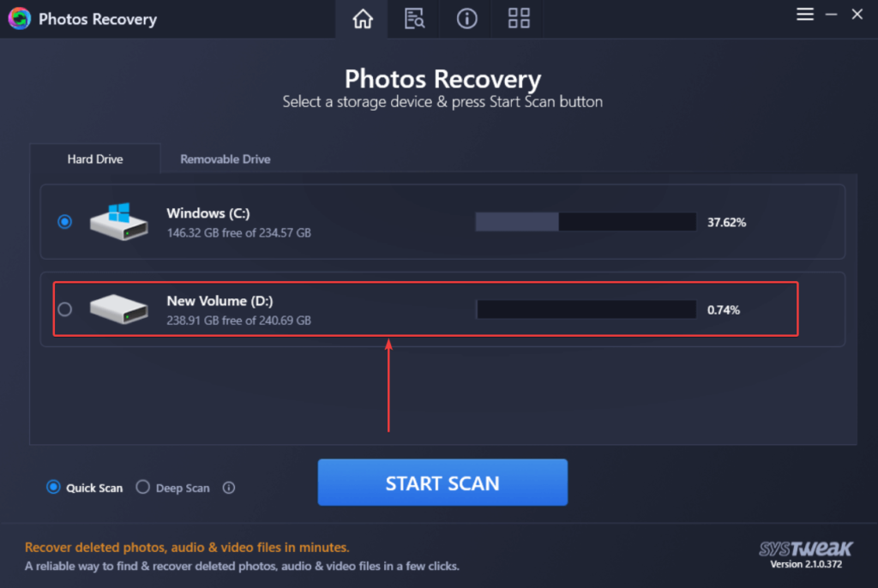The image size is (878, 588).
Task: Click the Photos Recovery app logo
Action: tap(20, 19)
